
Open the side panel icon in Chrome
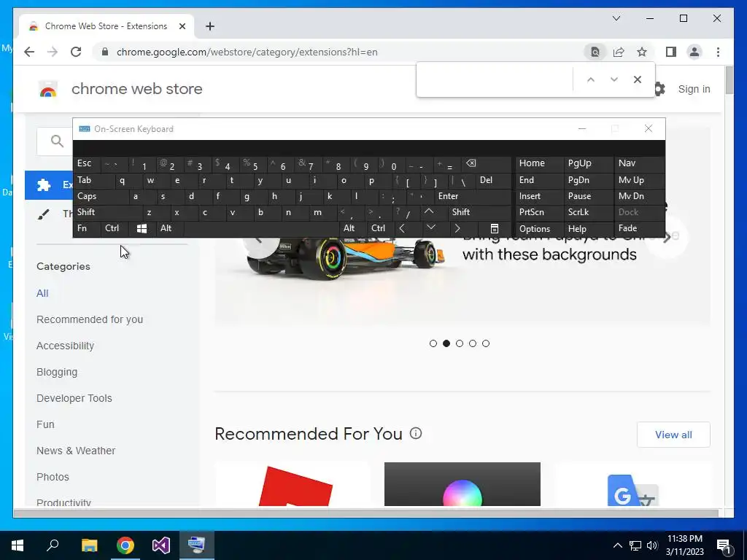(x=671, y=52)
